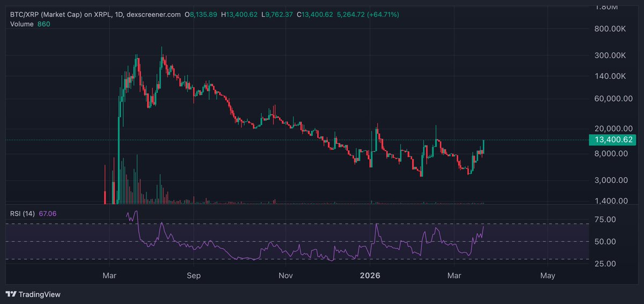Click the 1,400.00 price axis label
This screenshot has width=644, height=304.
click(x=610, y=201)
